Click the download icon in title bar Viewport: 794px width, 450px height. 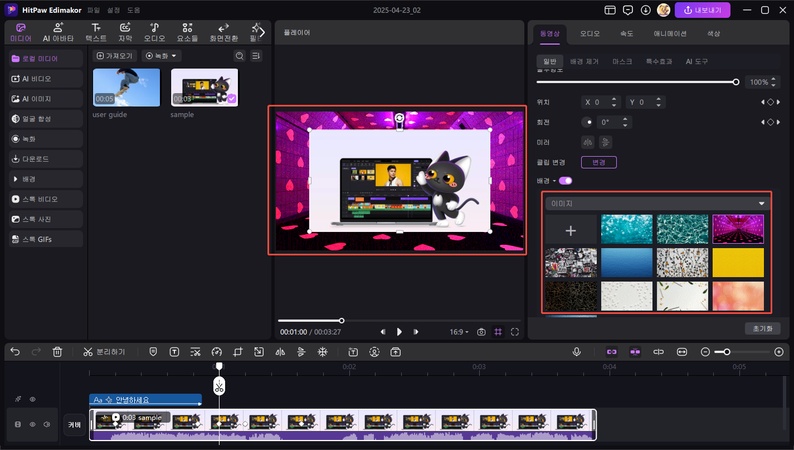(646, 10)
